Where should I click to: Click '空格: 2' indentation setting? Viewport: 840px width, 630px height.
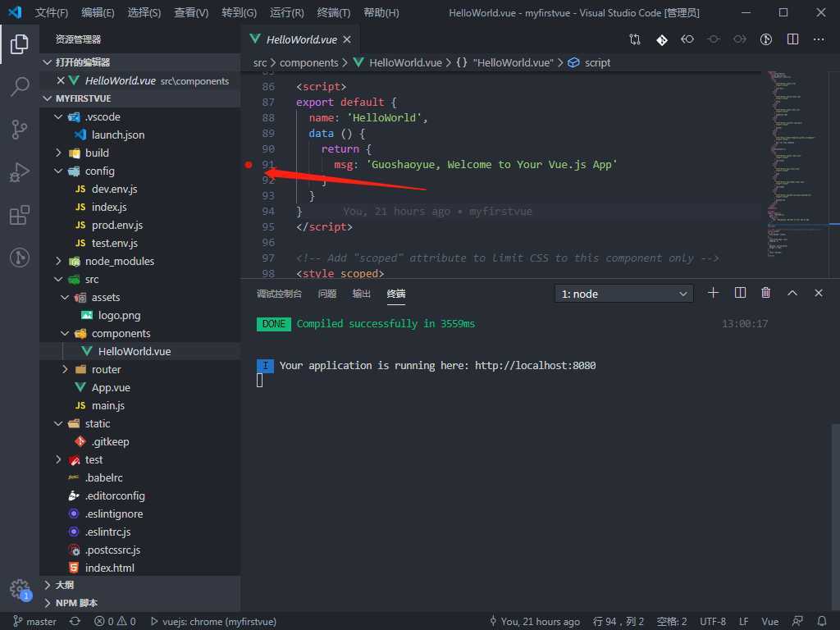point(672,622)
